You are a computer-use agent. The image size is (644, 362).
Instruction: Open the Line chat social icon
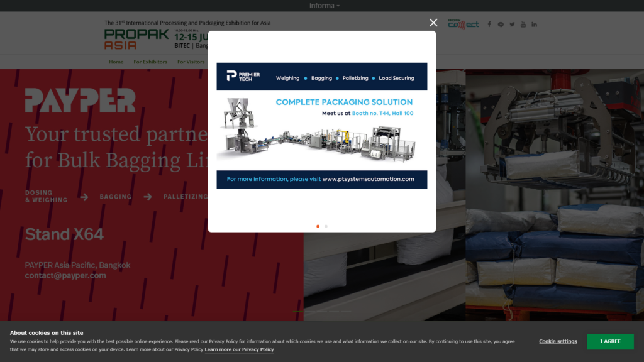point(501,25)
